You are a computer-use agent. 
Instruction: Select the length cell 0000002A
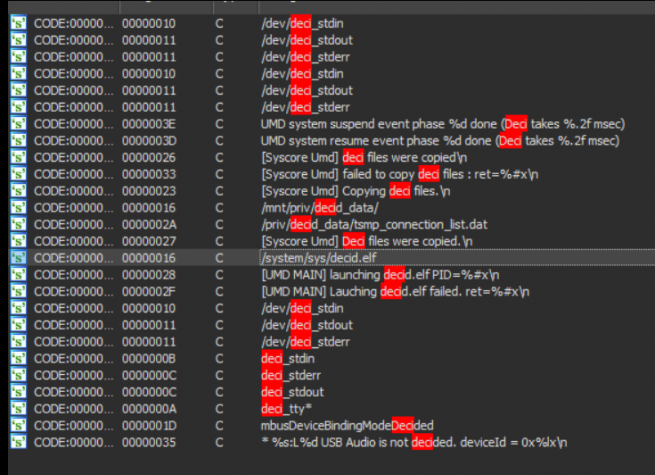(x=150, y=224)
